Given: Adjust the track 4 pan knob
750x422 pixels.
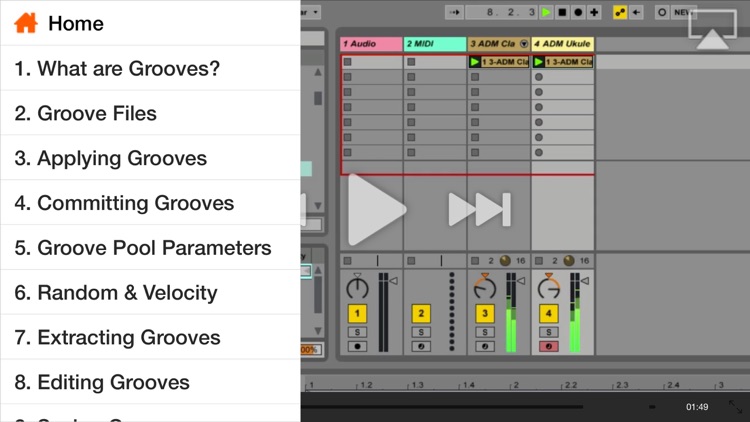Looking at the screenshot, I should pyautogui.click(x=549, y=287).
